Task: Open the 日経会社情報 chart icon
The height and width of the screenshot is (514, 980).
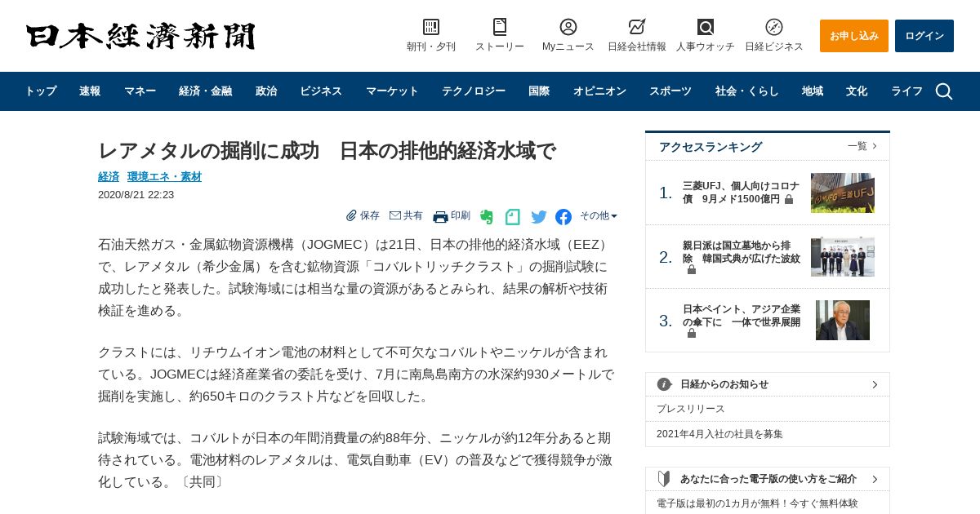Action: [637, 27]
